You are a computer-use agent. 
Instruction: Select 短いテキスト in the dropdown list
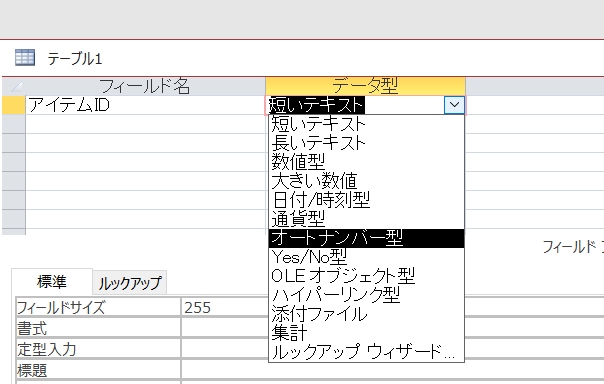tap(366, 124)
